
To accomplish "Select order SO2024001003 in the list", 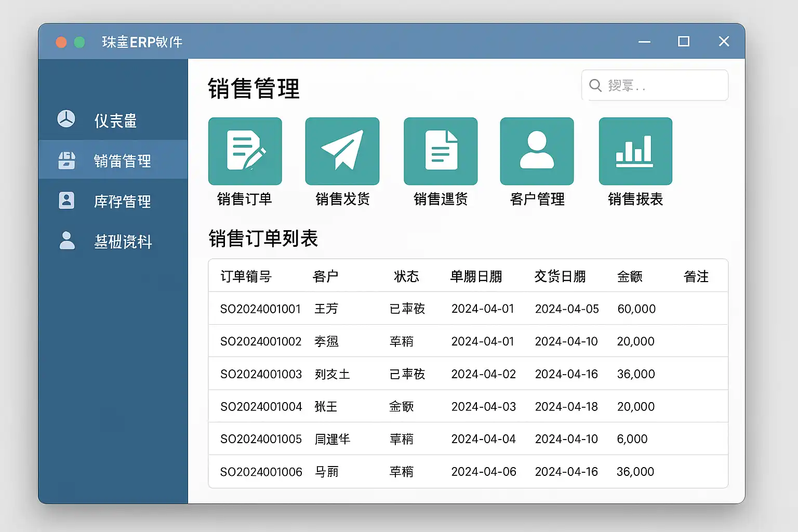I will [x=261, y=374].
